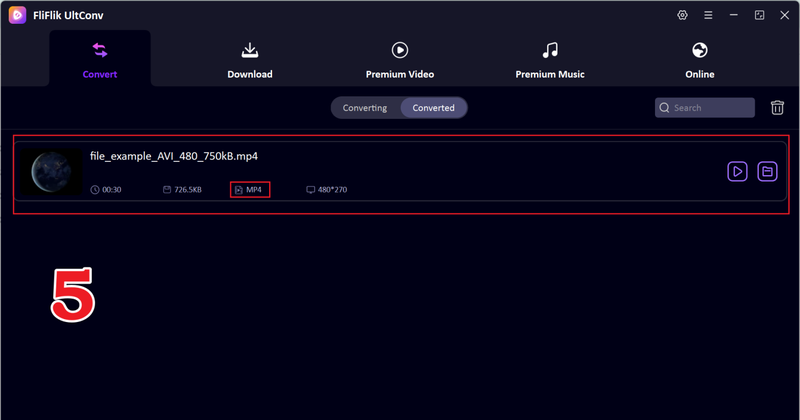Open the Online tab
The width and height of the screenshot is (800, 420).
coord(699,61)
